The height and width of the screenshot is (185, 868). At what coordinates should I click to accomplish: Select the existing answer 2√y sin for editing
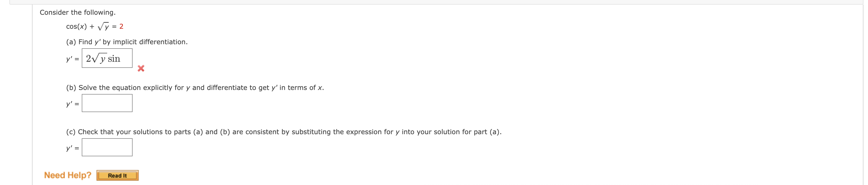pos(103,59)
